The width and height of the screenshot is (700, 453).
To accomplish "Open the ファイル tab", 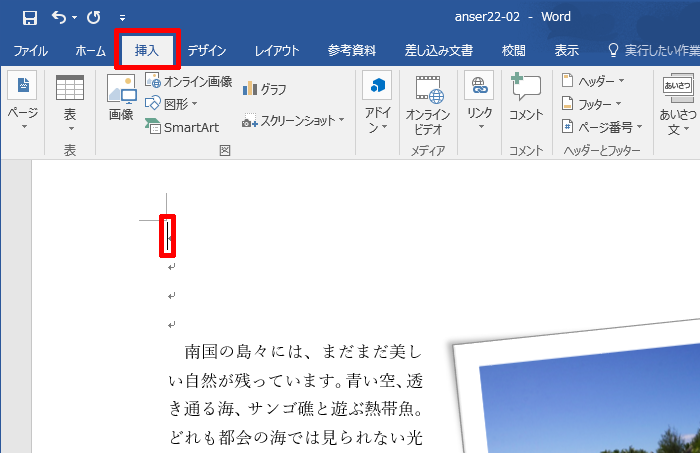I will pyautogui.click(x=30, y=50).
